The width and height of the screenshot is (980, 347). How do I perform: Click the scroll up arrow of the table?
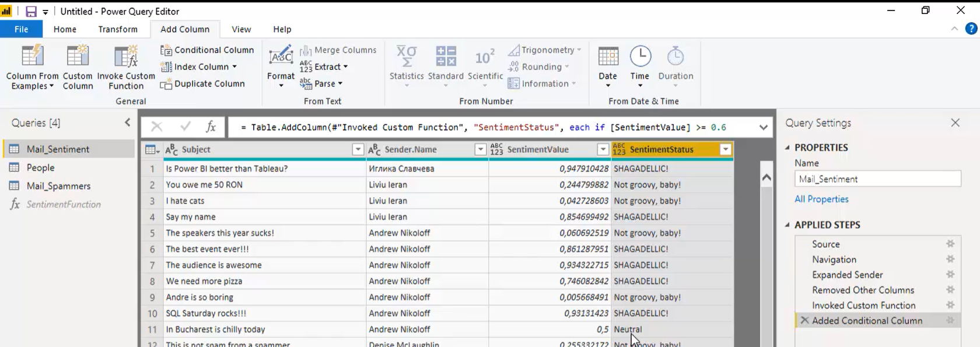(x=766, y=177)
